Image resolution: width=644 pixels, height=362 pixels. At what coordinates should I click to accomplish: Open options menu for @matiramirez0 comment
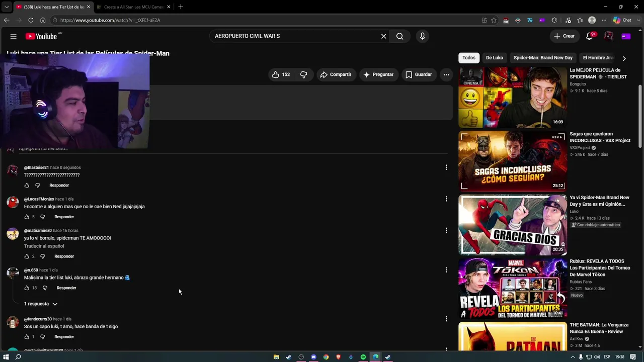[x=446, y=230]
